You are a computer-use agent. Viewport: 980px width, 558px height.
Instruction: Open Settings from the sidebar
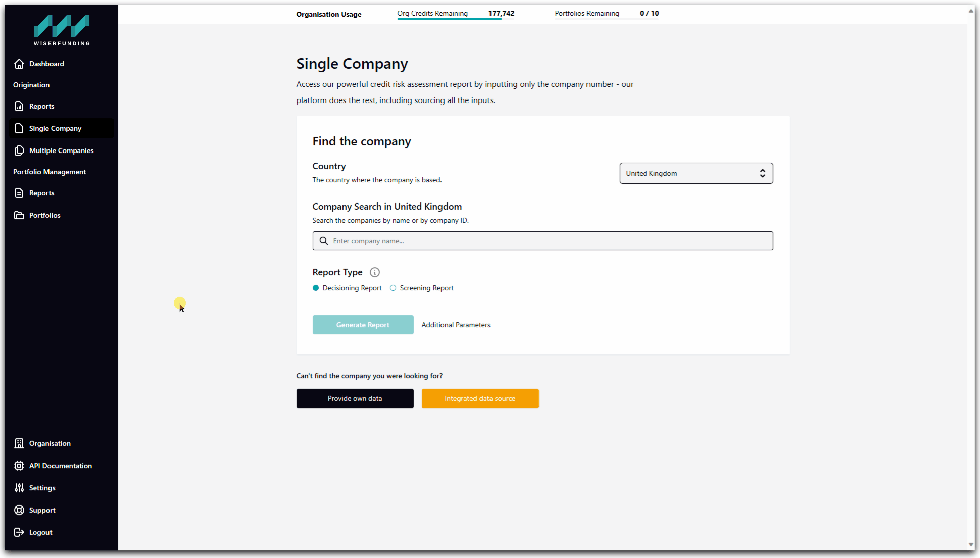point(62,488)
